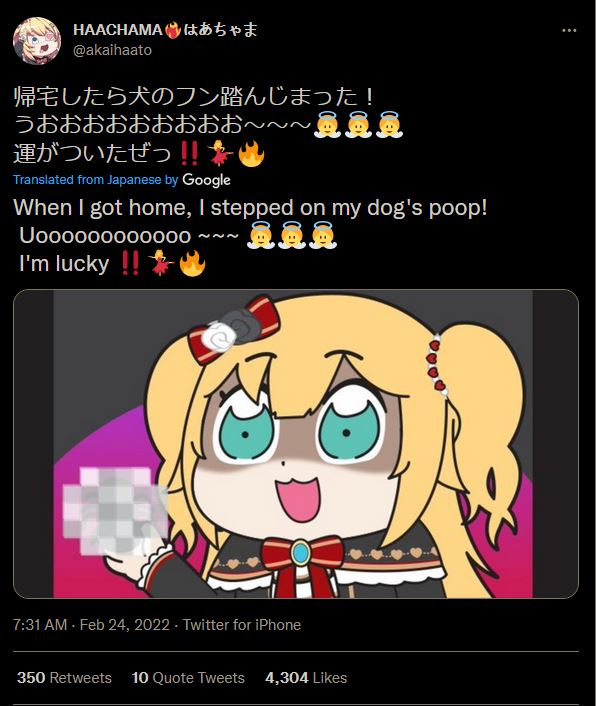
Task: Click the red double exclamation emoji in the translation
Action: coord(130,263)
